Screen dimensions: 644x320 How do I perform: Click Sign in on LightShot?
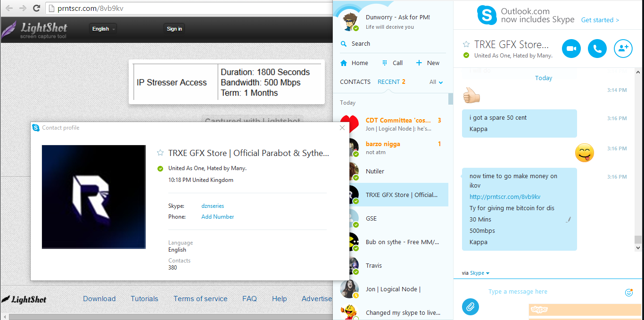tap(174, 29)
